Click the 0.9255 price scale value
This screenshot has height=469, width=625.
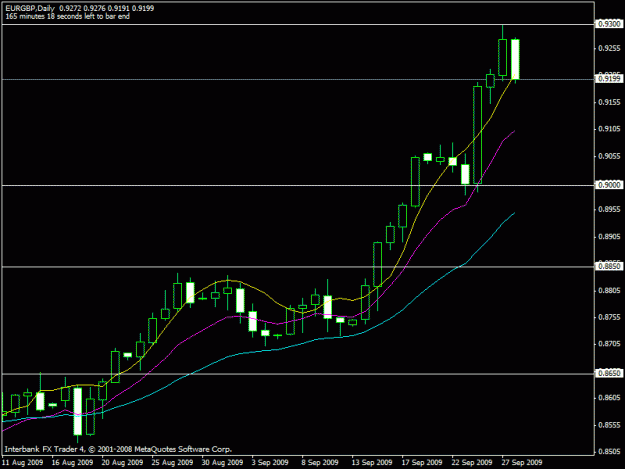[x=609, y=48]
